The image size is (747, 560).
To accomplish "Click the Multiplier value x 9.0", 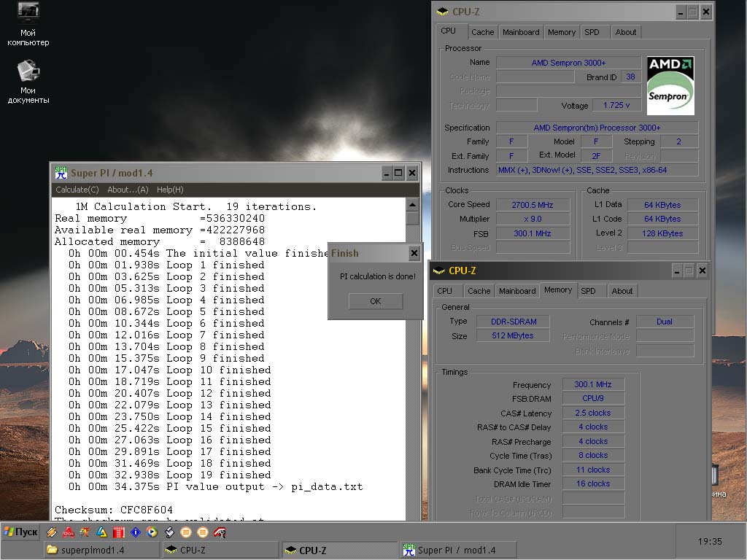I will pyautogui.click(x=533, y=219).
